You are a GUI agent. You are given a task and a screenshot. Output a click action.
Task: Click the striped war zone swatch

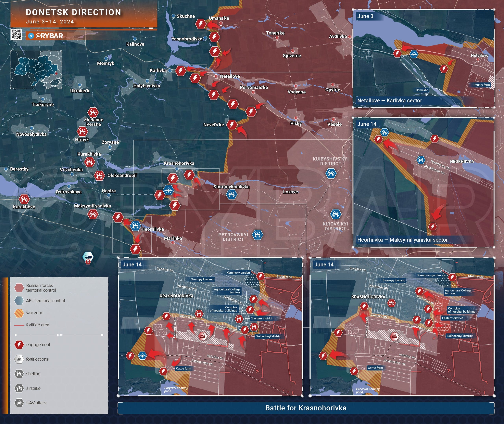tap(19, 313)
